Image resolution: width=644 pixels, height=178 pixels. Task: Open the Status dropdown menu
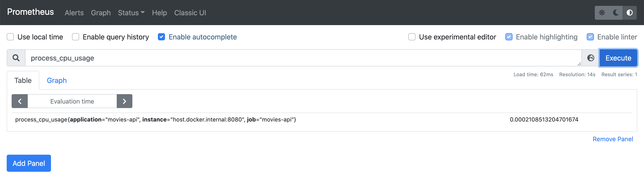131,13
